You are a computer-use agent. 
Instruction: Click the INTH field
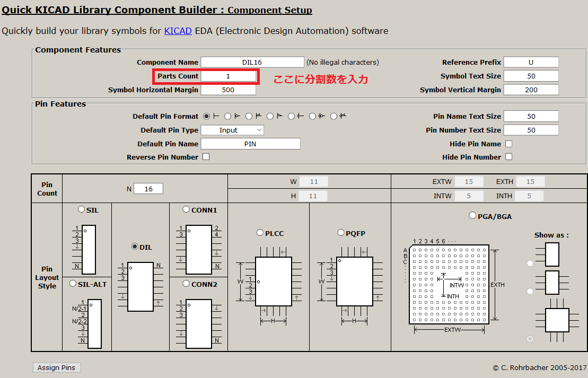529,196
